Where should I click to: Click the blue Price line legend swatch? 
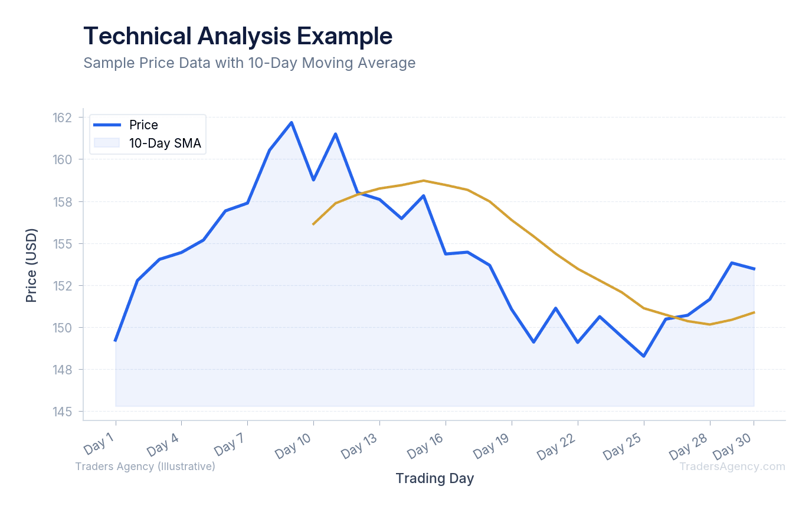(107, 125)
